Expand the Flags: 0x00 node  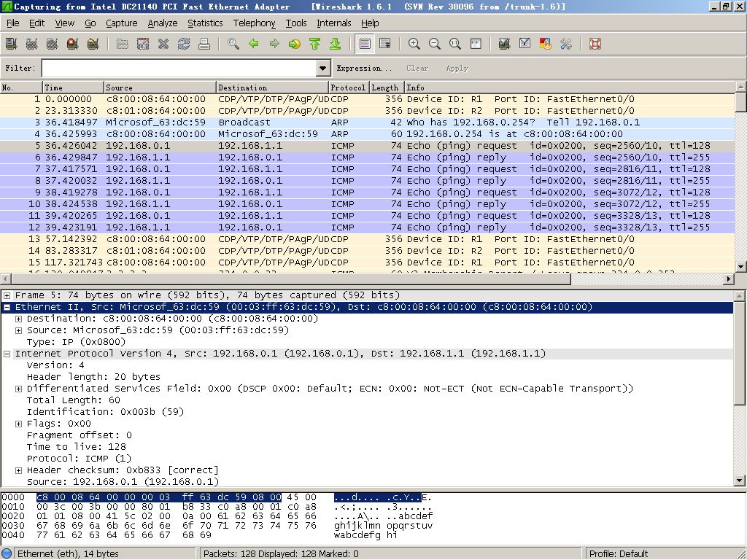pyautogui.click(x=18, y=424)
